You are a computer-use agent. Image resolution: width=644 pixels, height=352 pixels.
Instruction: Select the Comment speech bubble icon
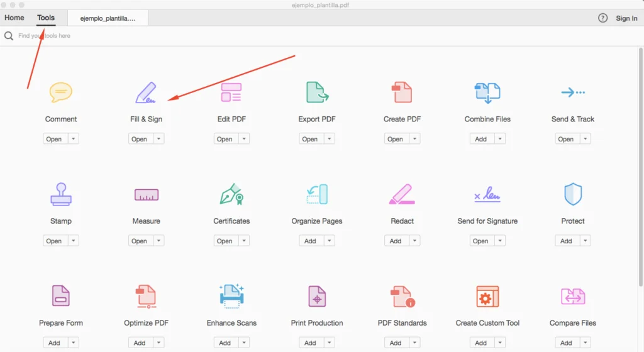[61, 93]
